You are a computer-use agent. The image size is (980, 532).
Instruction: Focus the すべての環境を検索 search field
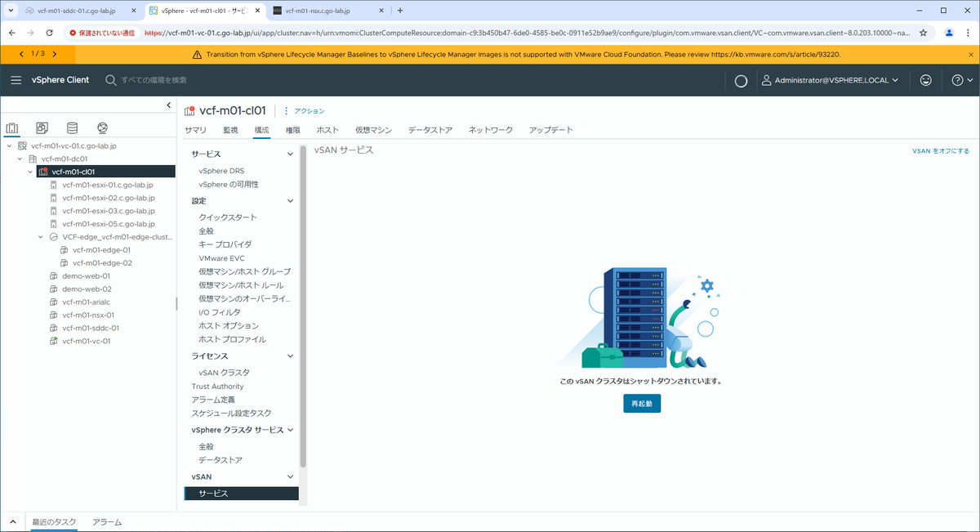[x=154, y=80]
